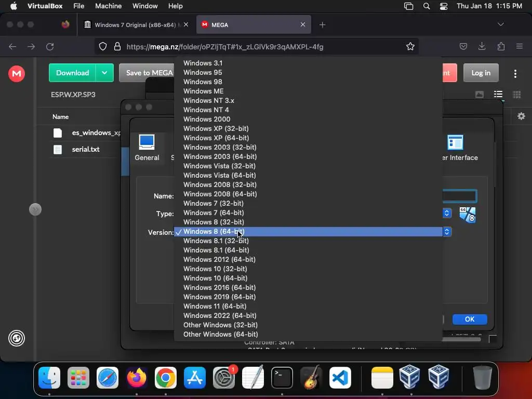532x399 pixels.
Task: Open Finder from the Dock
Action: tap(49, 378)
